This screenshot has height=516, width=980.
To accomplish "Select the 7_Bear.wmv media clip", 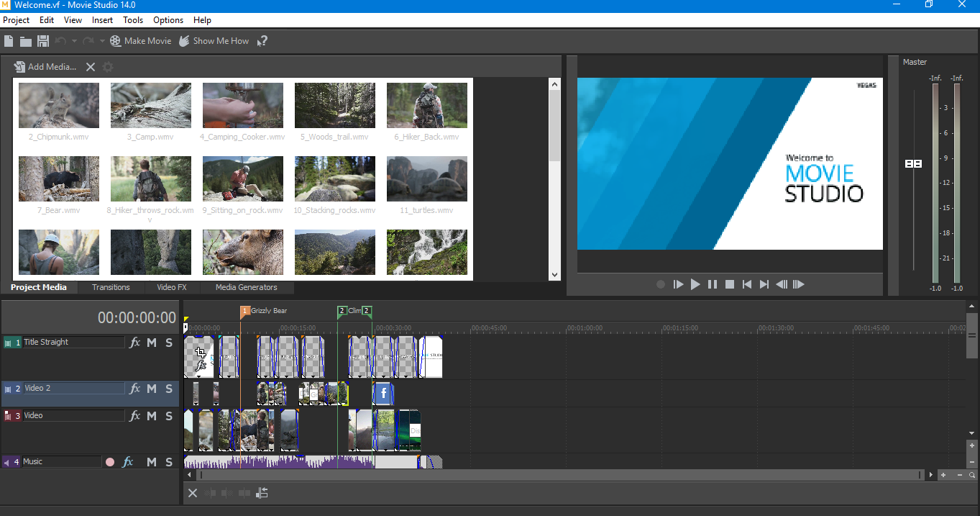I will coord(59,179).
